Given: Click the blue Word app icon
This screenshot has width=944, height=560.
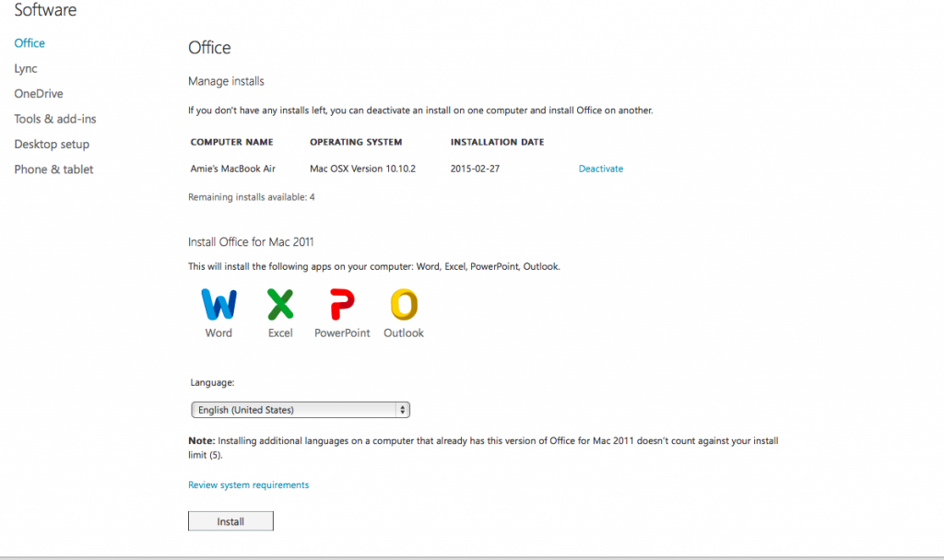Looking at the screenshot, I should coord(218,304).
